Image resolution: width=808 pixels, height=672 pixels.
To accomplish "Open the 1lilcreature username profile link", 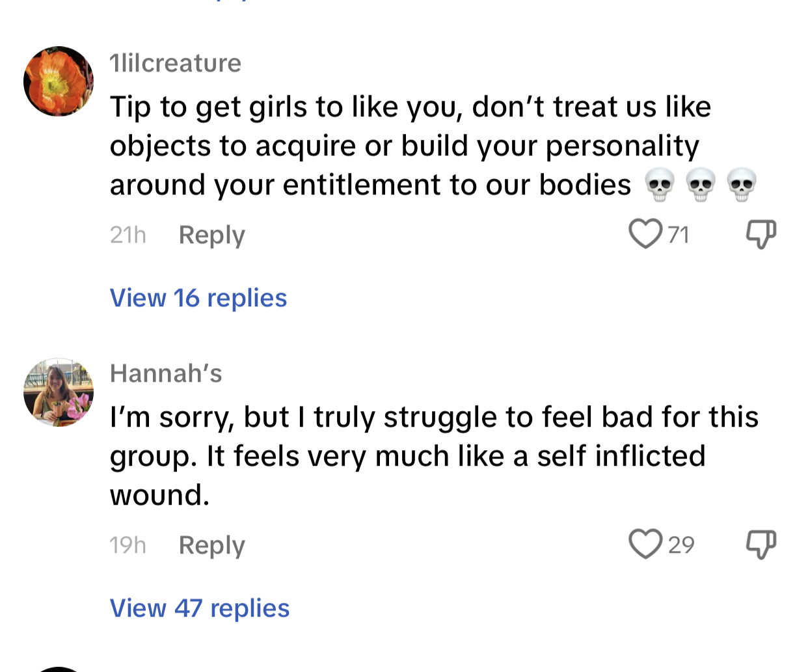I will point(176,63).
